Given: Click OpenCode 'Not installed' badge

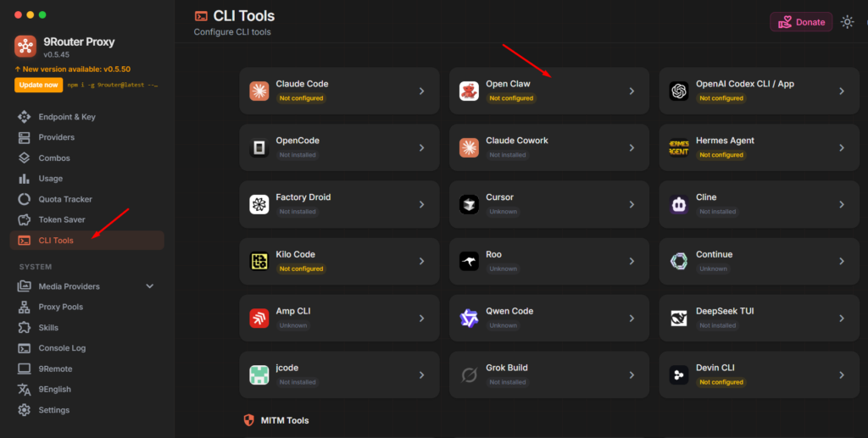Looking at the screenshot, I should click(x=298, y=155).
